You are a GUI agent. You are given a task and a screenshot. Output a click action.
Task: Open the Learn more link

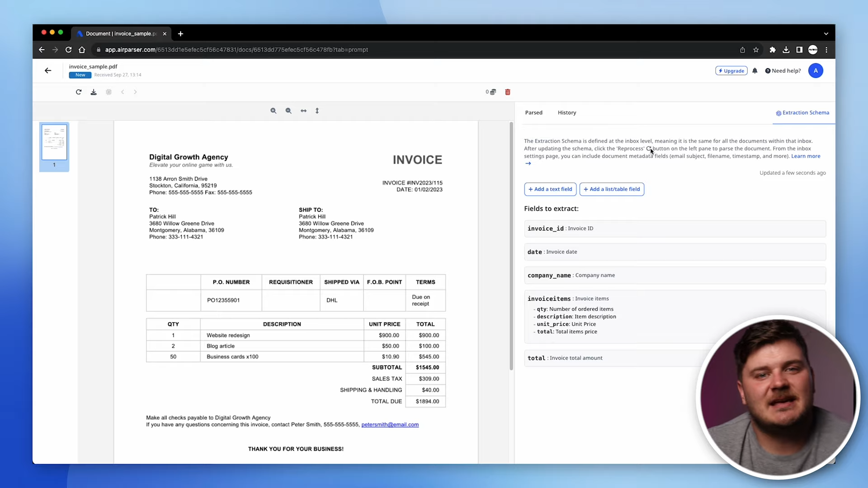(805, 156)
